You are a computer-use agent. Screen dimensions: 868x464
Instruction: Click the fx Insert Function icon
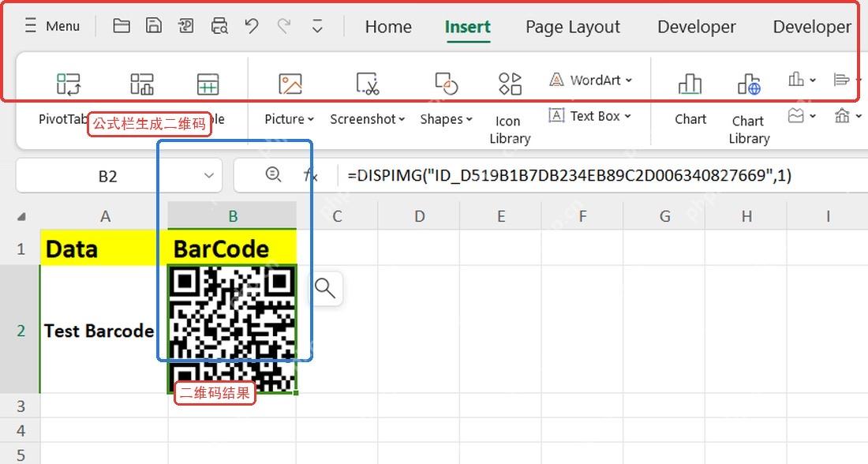click(311, 175)
